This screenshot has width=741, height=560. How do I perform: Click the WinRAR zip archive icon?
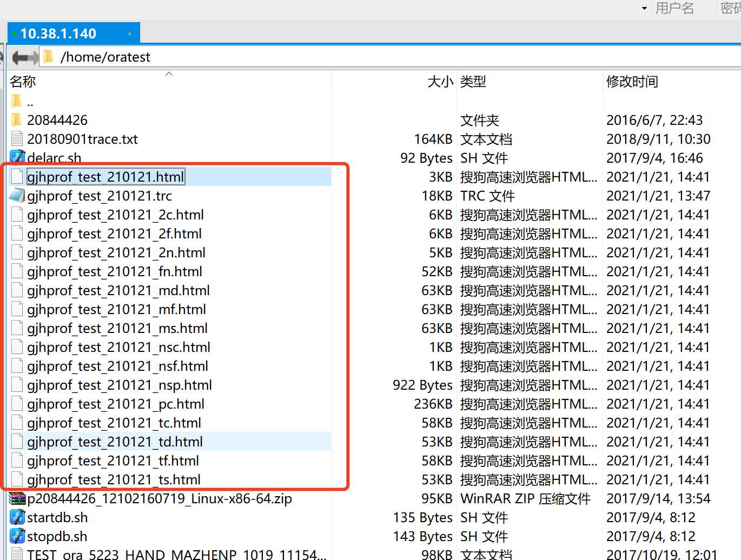(x=17, y=498)
